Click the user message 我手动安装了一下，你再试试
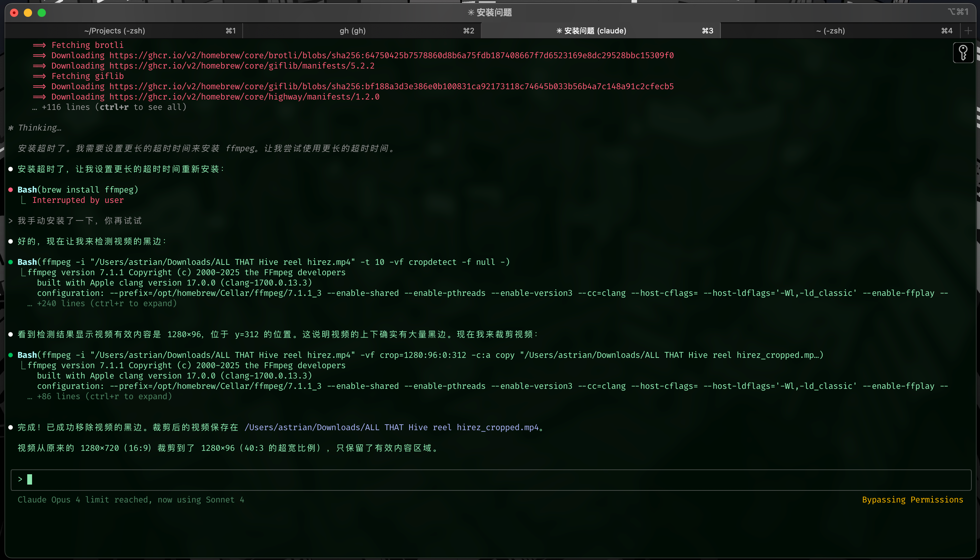 [x=80, y=221]
